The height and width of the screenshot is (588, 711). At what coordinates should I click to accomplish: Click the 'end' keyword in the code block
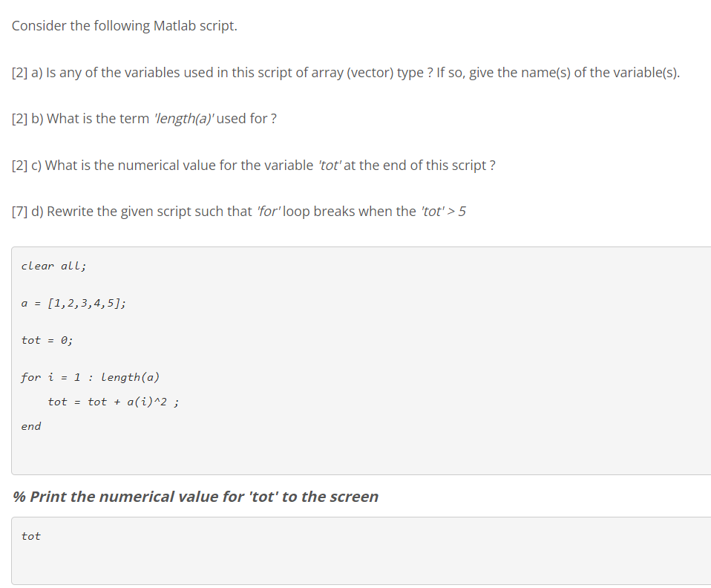(31, 426)
